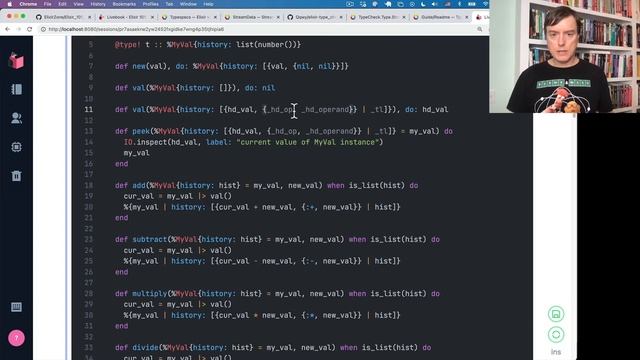Open the Help menu
The height and width of the screenshot is (360, 640).
pos(208,4)
